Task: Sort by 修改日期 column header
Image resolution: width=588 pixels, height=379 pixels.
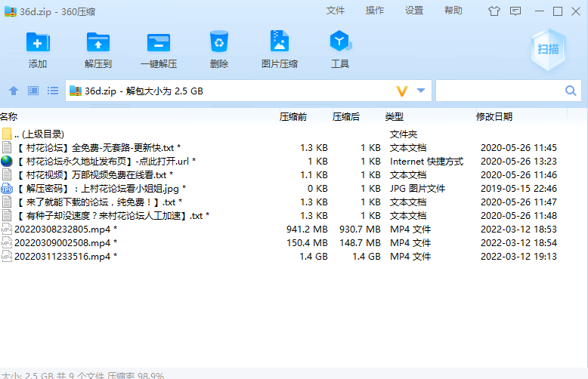Action: point(494,116)
